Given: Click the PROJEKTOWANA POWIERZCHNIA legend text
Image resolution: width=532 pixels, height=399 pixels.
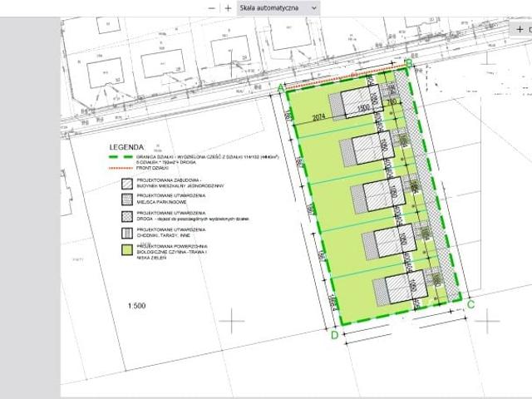Looking at the screenshot, I should [172, 246].
